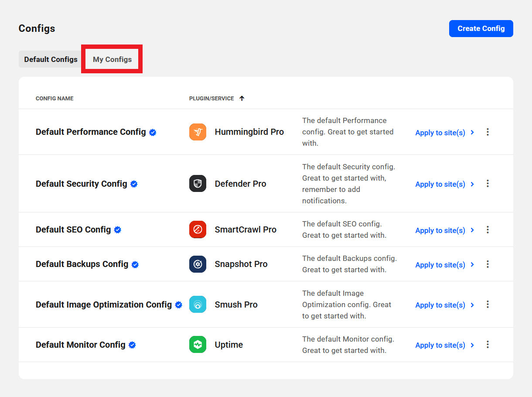Screen dimensions: 532x397
Task: Sort by the Plugin/Service column header
Action: [x=211, y=99]
